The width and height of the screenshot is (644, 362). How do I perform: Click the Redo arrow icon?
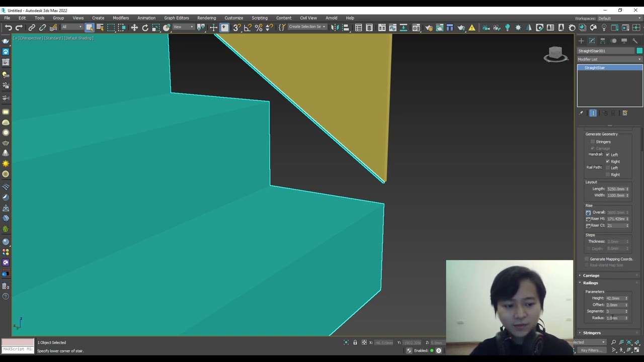coord(19,28)
